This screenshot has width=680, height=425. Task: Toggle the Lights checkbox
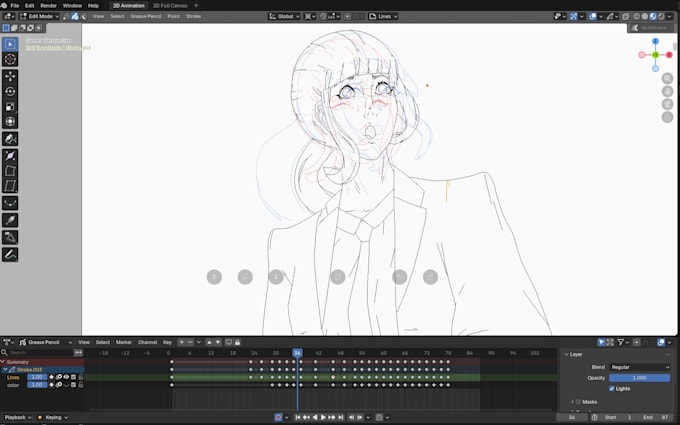tap(612, 389)
